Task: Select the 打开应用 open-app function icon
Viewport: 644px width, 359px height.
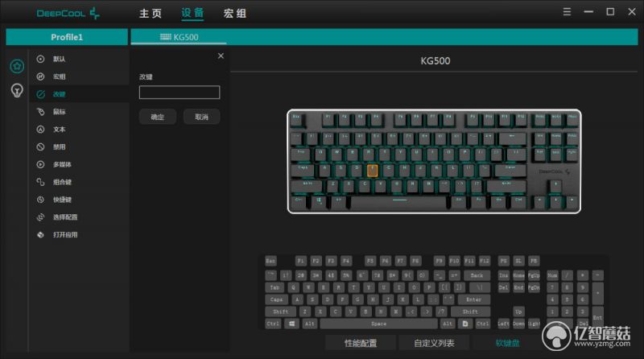Action: (x=40, y=234)
